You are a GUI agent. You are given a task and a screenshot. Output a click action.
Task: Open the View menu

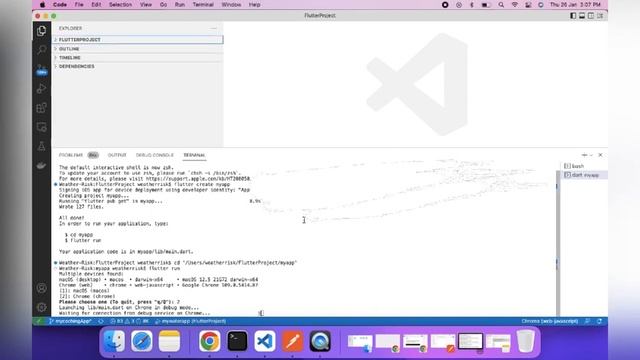[x=146, y=5]
